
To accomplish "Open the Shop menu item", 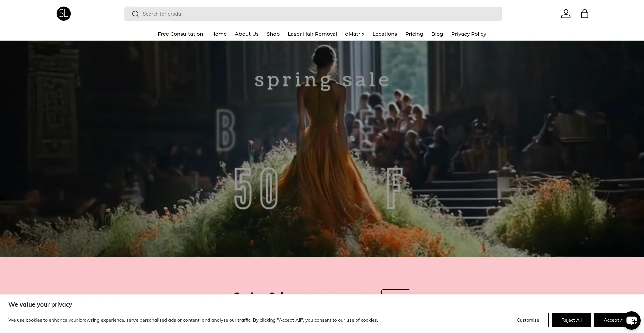I will [x=273, y=34].
